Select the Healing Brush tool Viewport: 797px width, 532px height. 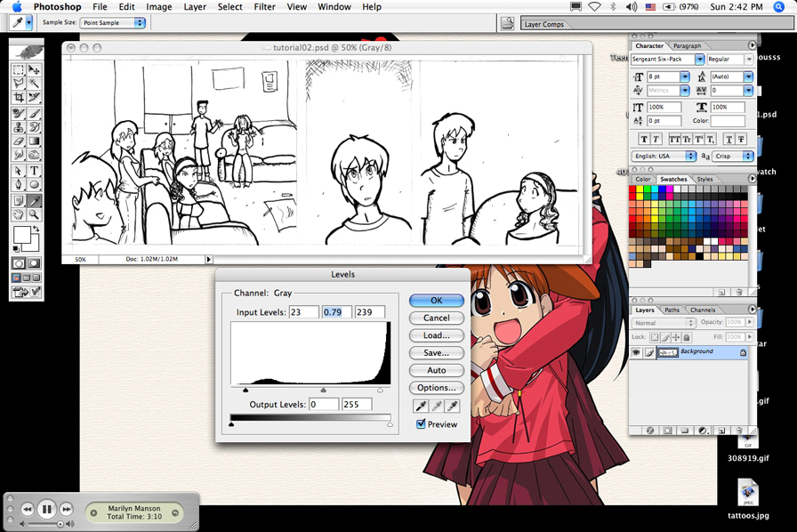pyautogui.click(x=19, y=113)
